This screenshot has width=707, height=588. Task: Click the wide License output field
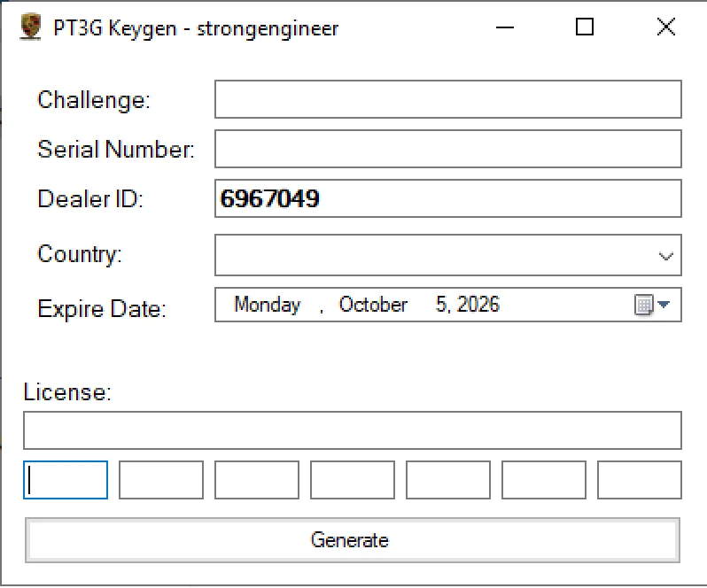(352, 430)
